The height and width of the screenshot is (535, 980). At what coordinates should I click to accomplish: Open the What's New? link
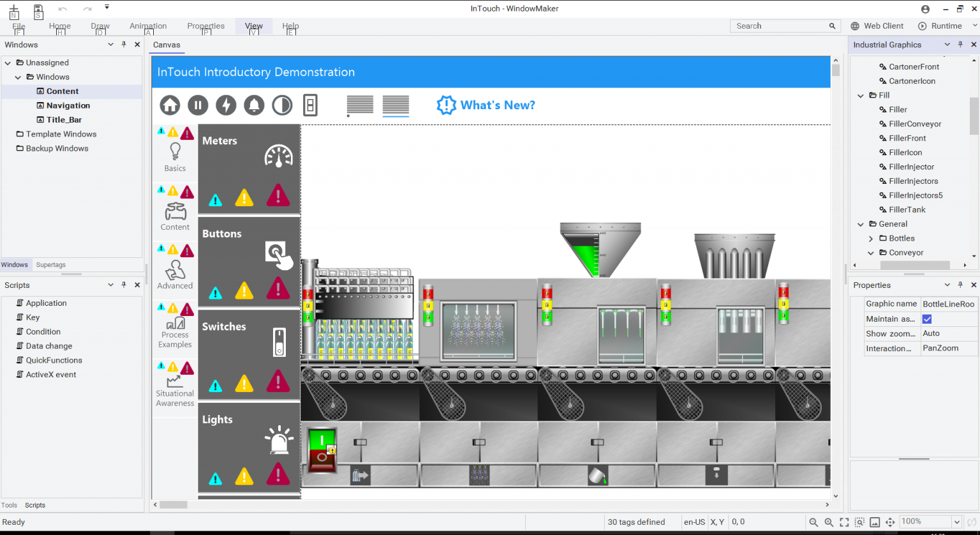click(486, 105)
